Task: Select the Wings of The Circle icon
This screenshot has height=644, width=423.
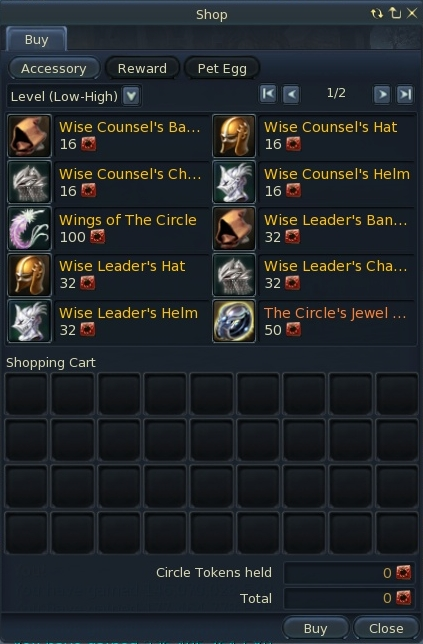Action: click(29, 229)
